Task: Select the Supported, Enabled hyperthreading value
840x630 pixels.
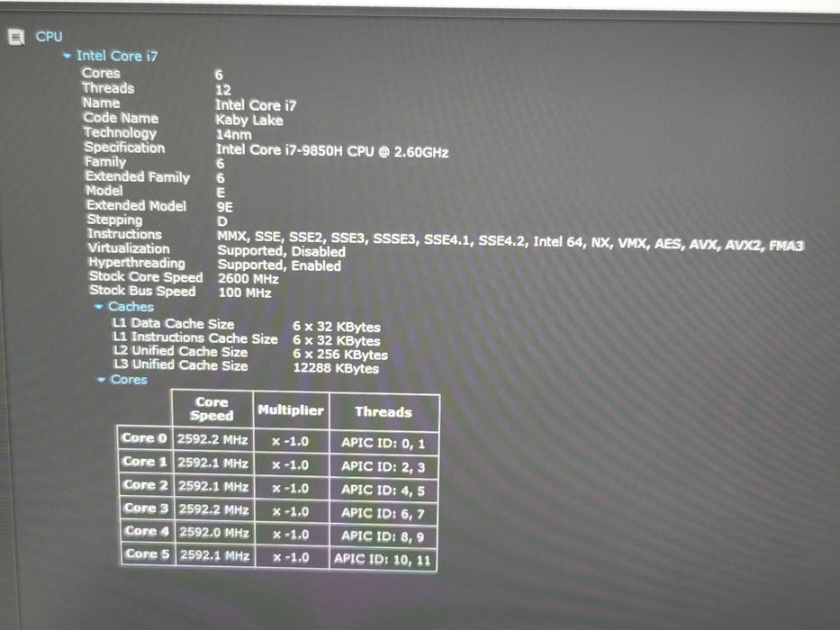Action: [279, 265]
